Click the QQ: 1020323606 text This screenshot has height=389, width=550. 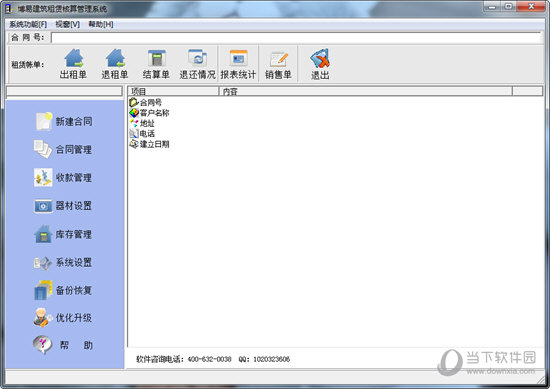coord(264,359)
